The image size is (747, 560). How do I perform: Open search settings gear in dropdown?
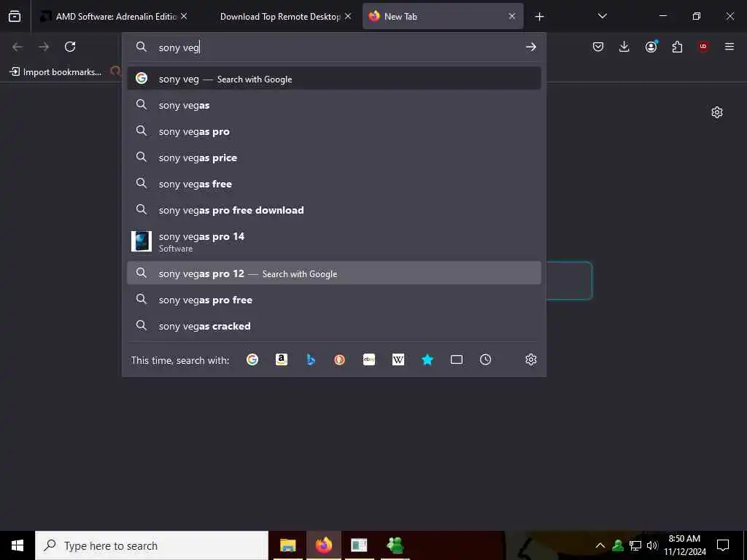(x=531, y=359)
